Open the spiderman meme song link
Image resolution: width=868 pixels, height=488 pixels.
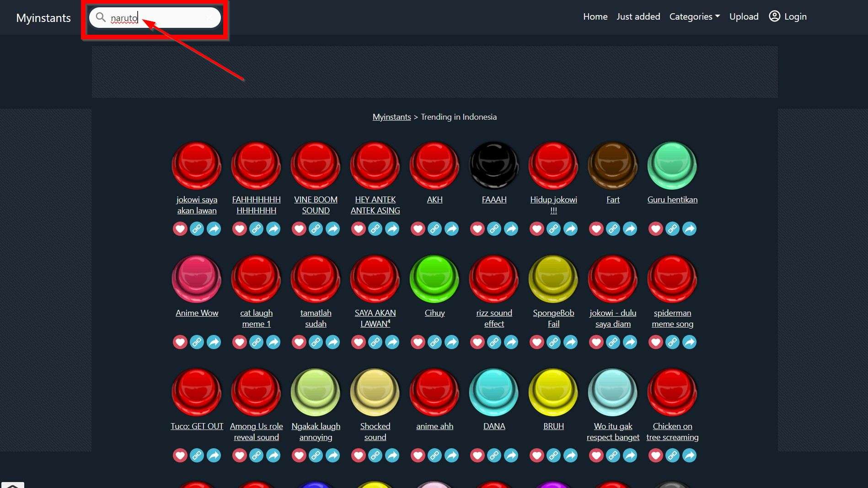672,318
